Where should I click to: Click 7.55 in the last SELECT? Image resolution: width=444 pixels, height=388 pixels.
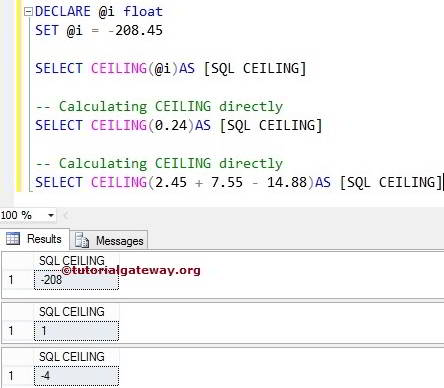227,182
